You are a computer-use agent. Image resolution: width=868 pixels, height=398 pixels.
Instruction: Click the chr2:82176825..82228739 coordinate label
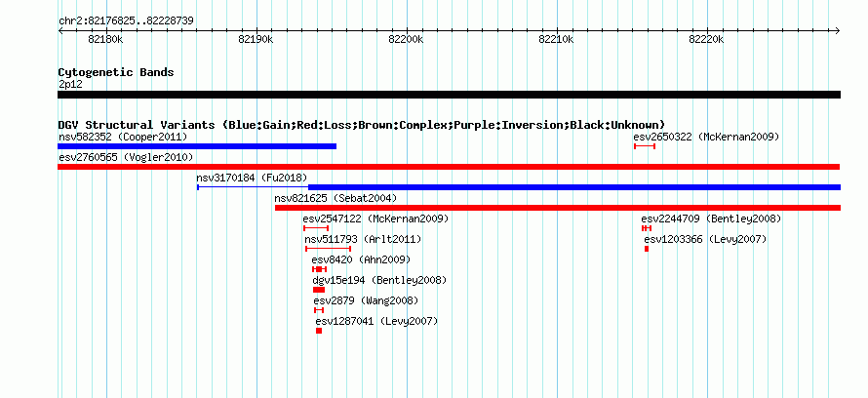point(126,21)
